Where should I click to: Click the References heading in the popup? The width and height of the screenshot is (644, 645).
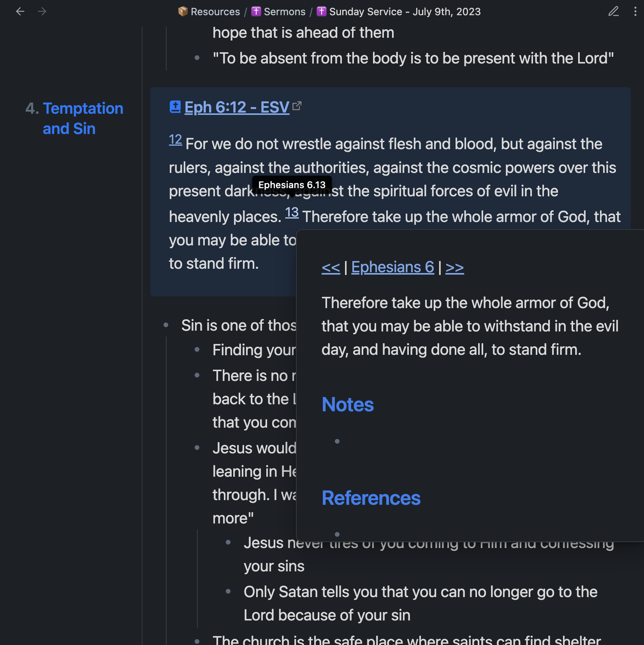[371, 498]
